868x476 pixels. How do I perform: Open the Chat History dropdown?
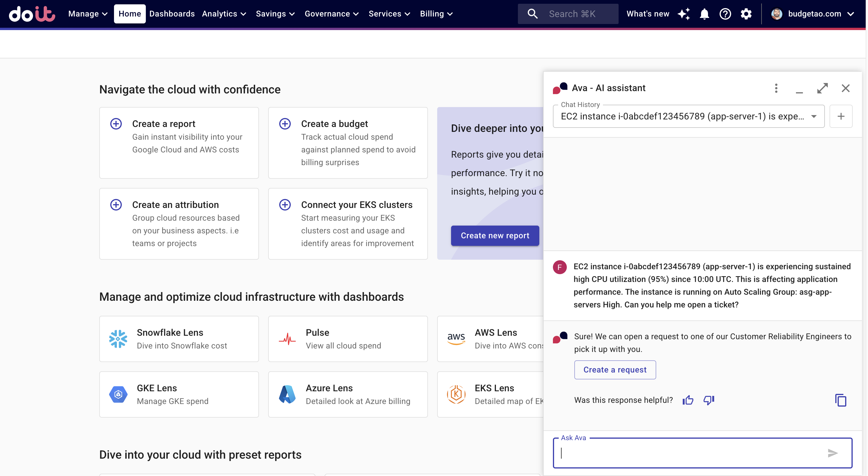coord(688,116)
